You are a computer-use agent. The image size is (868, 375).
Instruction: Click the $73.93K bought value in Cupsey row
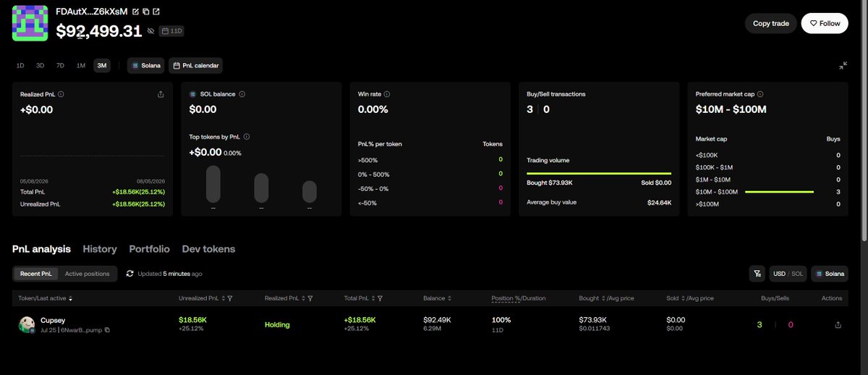click(x=592, y=319)
